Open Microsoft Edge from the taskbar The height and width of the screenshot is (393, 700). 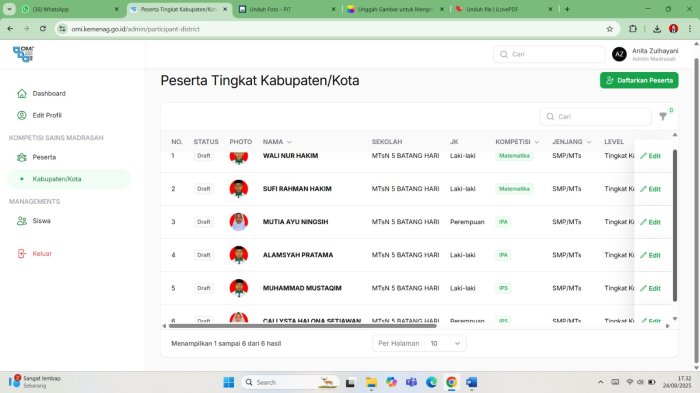[x=431, y=382]
